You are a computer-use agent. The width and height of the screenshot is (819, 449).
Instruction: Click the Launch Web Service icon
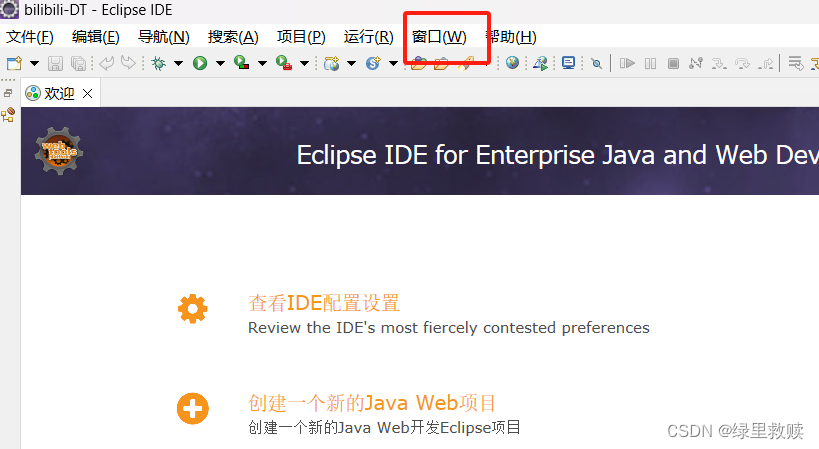[x=541, y=64]
